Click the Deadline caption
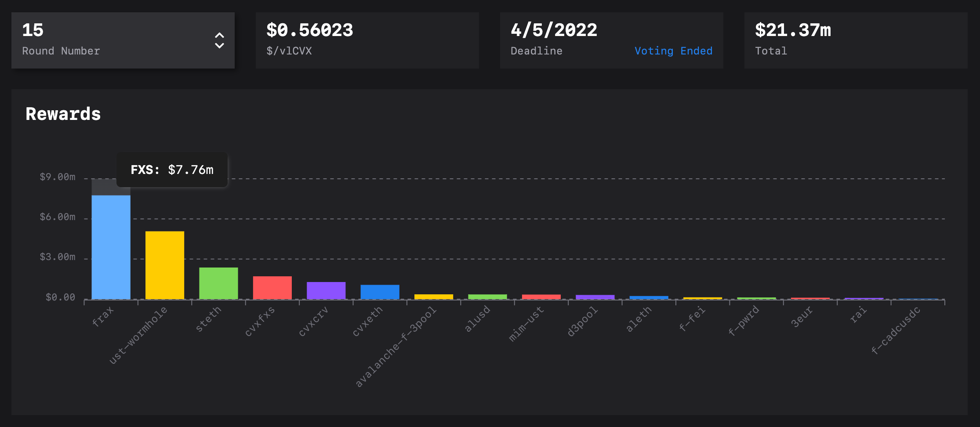980x427 pixels. [537, 51]
